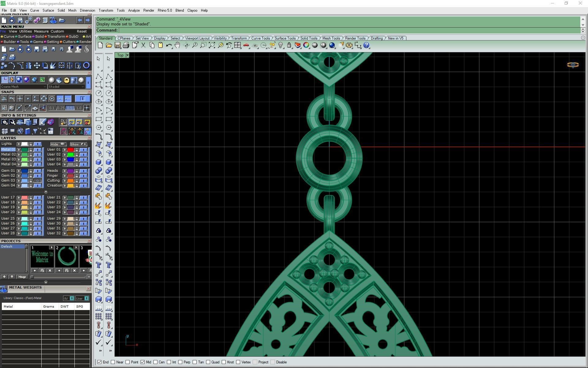This screenshot has height=368, width=588.
Task: Switch to the Curve Tools tab
Action: (x=261, y=38)
